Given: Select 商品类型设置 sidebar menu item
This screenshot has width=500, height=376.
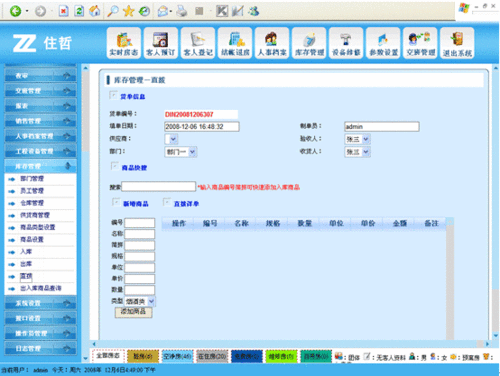Looking at the screenshot, I should [38, 227].
